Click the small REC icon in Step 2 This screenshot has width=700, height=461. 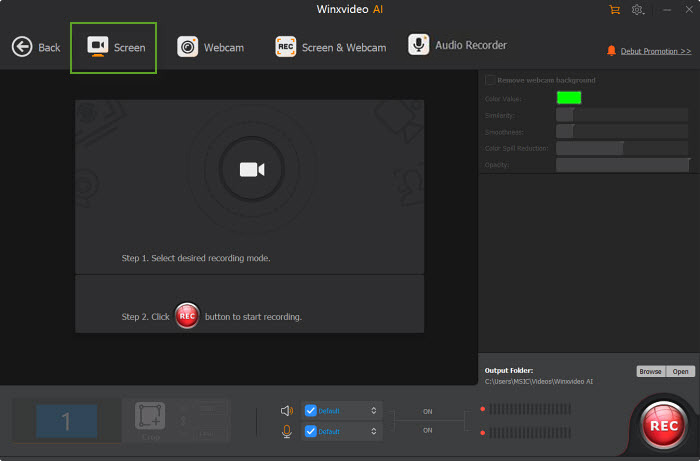point(187,316)
